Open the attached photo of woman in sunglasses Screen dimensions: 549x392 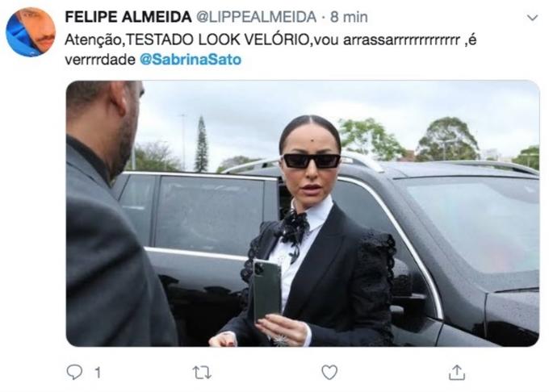tap(303, 213)
